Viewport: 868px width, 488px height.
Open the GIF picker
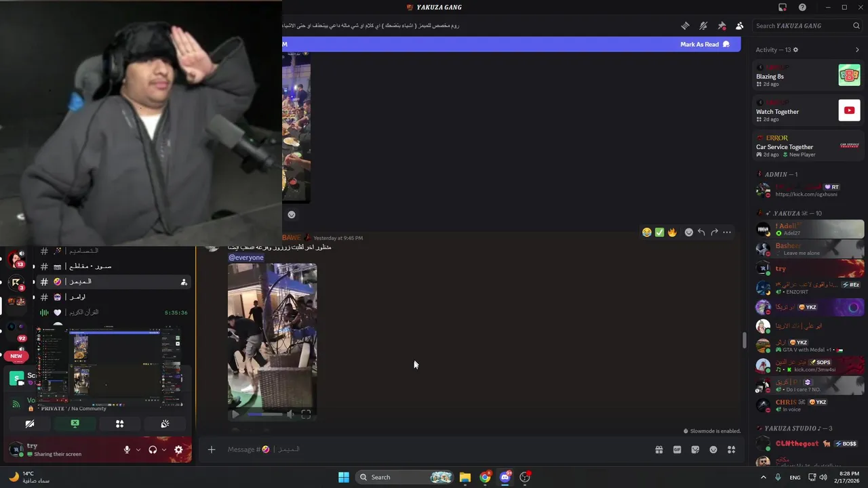[677, 449]
